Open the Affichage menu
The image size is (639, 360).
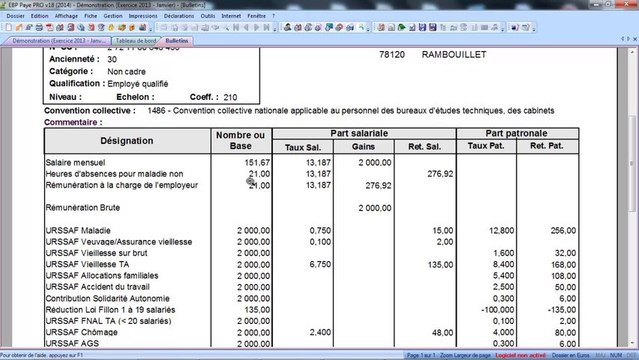(66, 16)
